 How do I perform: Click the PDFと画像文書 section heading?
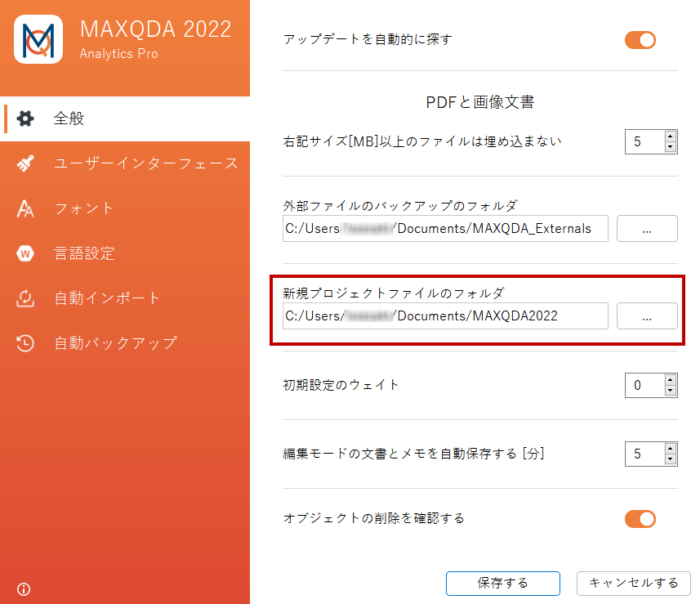480,102
